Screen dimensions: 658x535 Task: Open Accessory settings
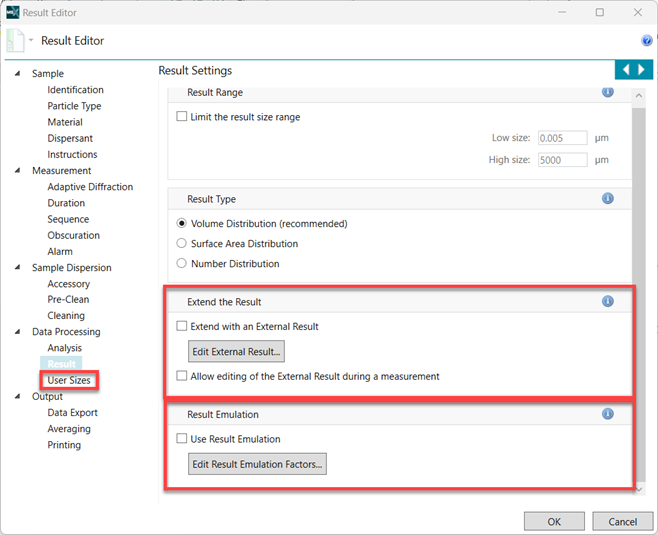(x=69, y=284)
